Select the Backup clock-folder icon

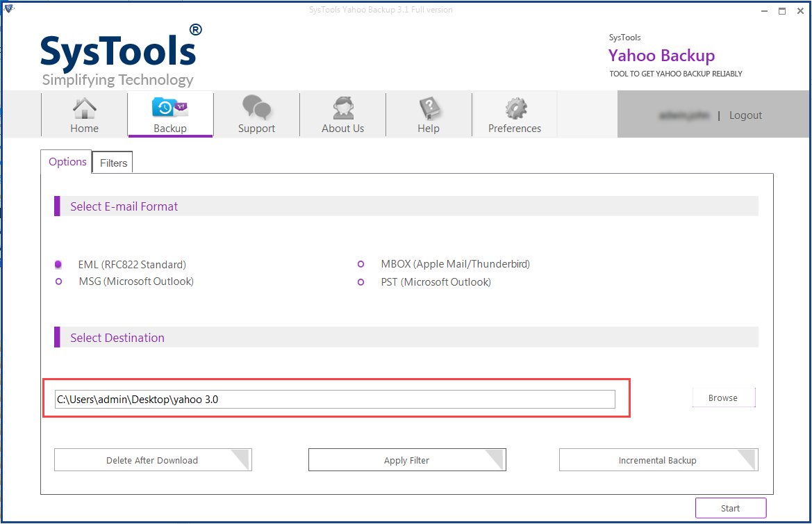170,107
